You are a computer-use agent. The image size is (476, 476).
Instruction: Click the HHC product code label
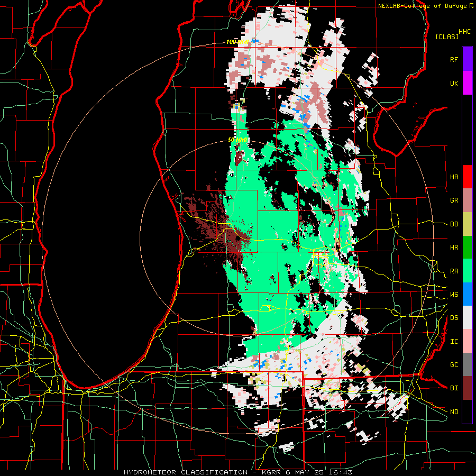tap(464, 32)
